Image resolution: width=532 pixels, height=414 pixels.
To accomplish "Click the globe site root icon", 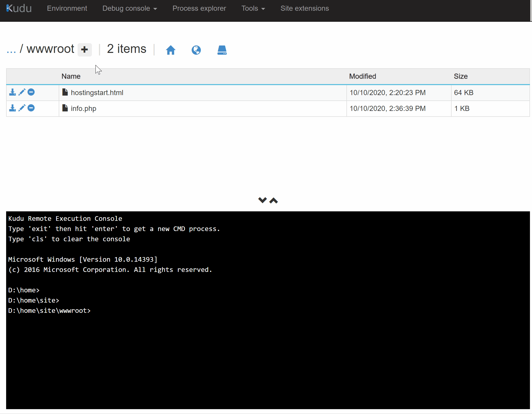I will [196, 50].
